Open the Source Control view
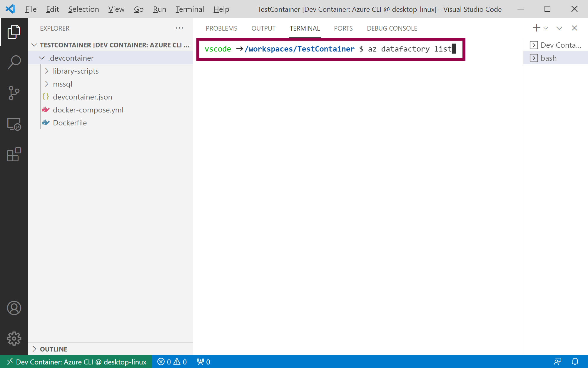Viewport: 588px width, 368px height. (x=14, y=93)
